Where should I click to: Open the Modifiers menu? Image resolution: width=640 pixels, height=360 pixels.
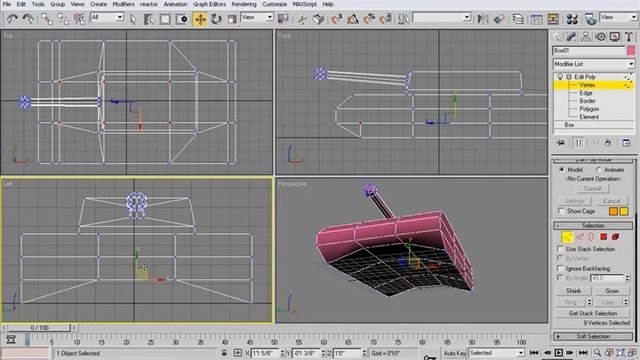[x=123, y=4]
